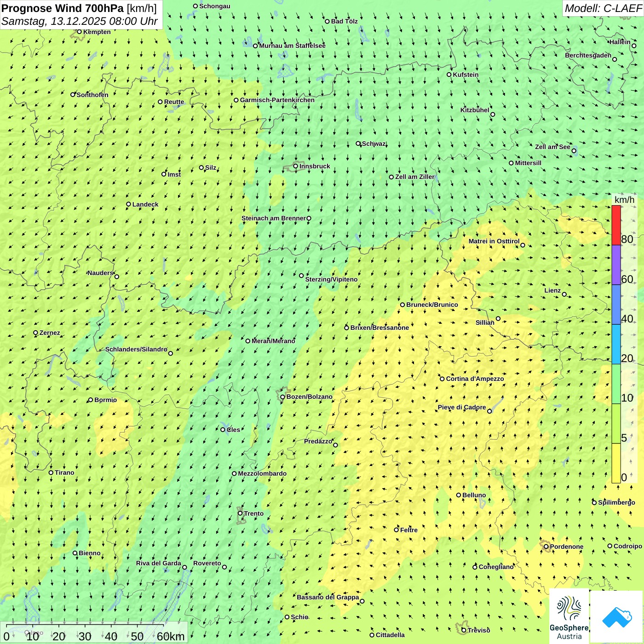Image resolution: width=644 pixels, height=644 pixels.
Task: Click the Riva del Garda label
Action: (x=159, y=563)
